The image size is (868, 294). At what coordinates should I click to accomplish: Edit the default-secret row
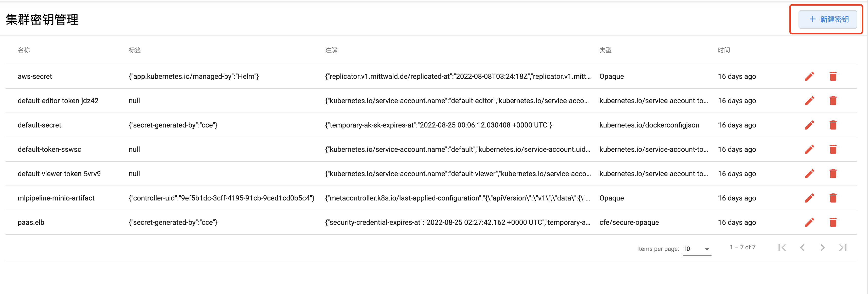[x=809, y=125]
